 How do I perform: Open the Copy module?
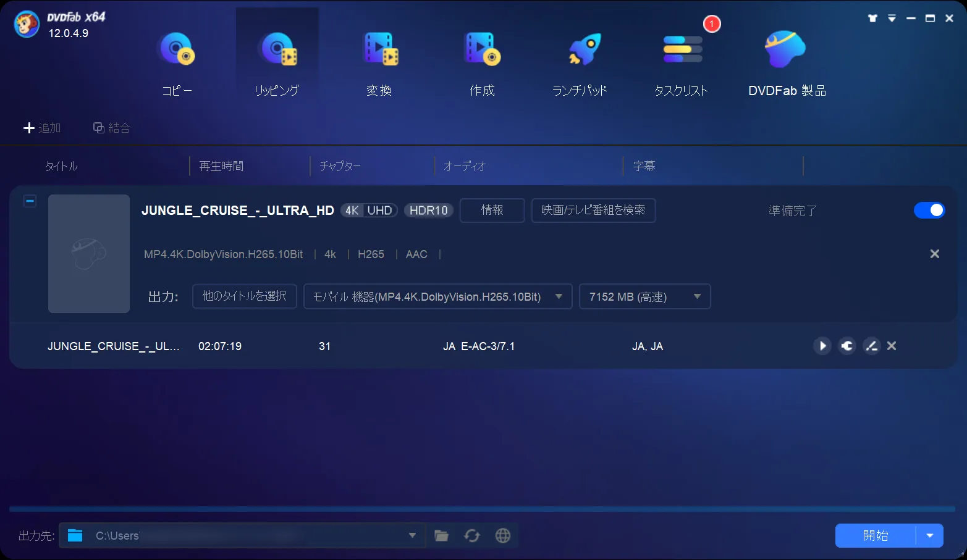click(x=177, y=65)
